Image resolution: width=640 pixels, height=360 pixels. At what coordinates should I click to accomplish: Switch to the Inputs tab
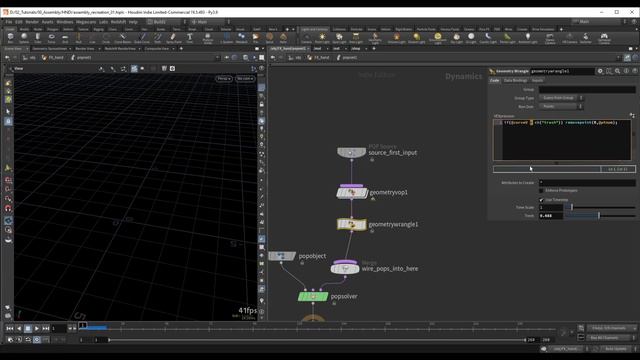point(538,80)
